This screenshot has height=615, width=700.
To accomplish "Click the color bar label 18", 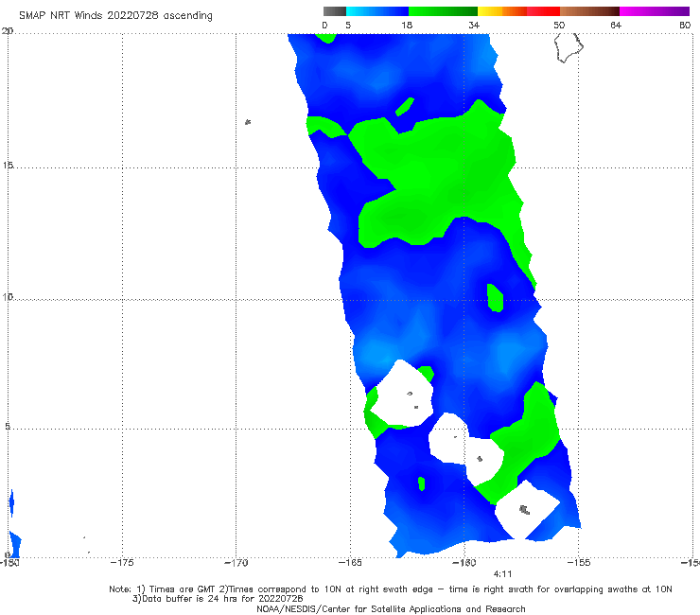I will [407, 26].
